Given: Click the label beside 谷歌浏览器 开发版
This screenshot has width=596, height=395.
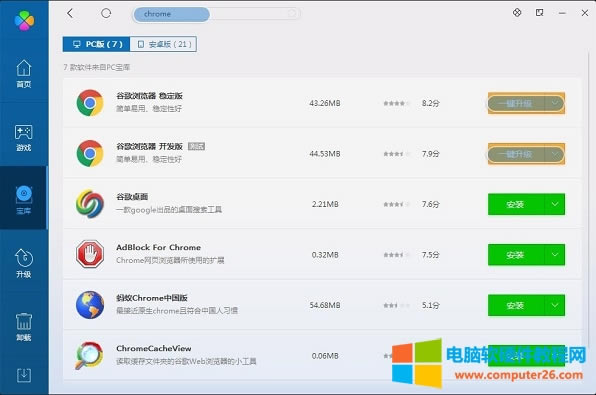Looking at the screenshot, I should (197, 146).
